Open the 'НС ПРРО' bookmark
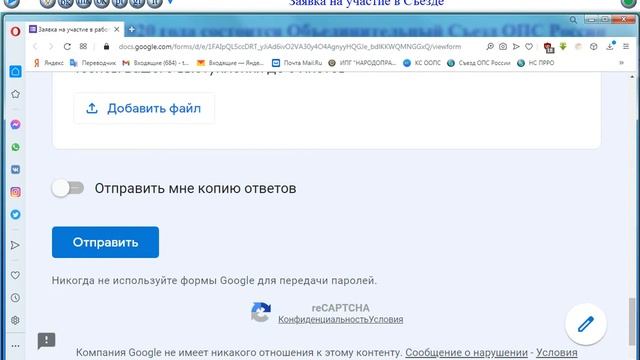This screenshot has width=640, height=360. click(x=536, y=63)
